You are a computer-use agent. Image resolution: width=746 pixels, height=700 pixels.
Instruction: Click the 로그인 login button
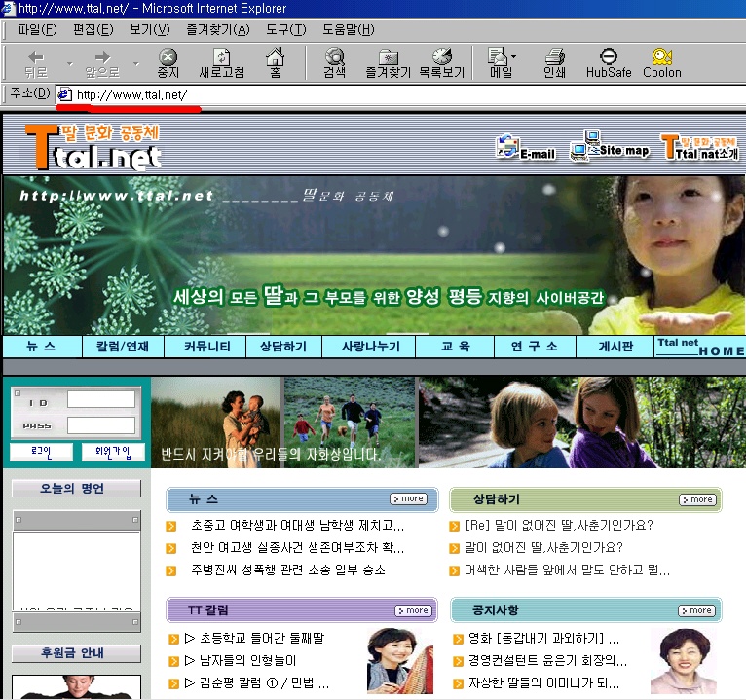coord(42,452)
